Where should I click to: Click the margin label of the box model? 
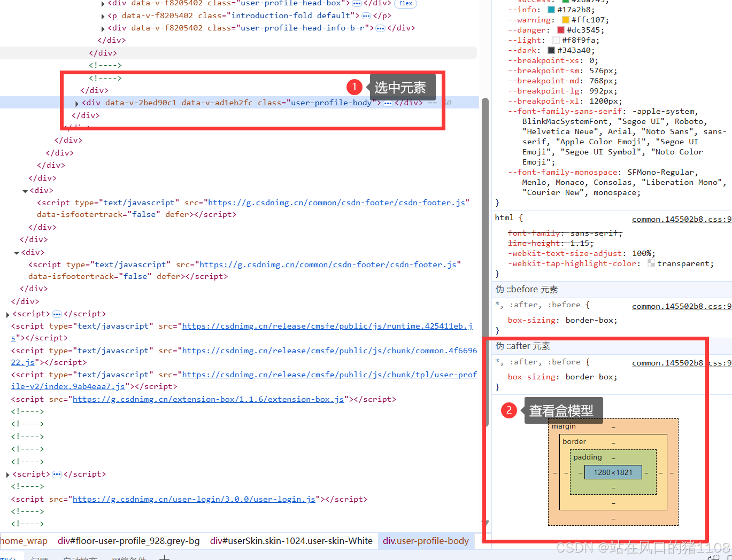564,426
